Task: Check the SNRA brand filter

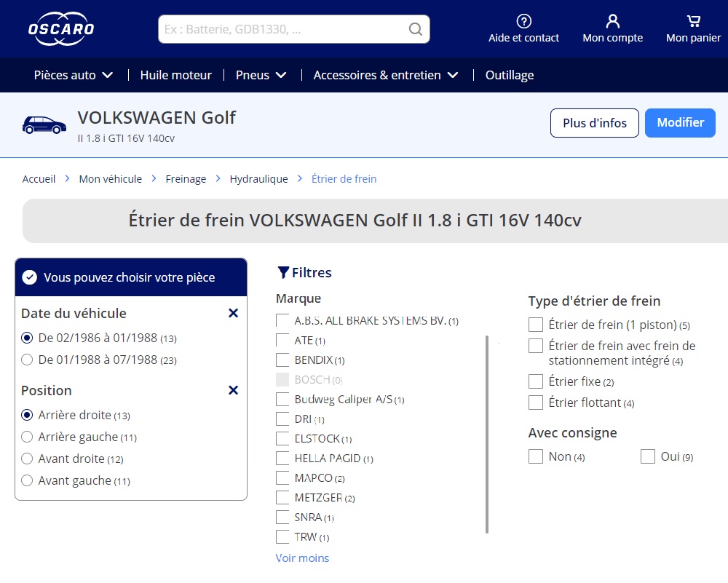Action: tap(282, 517)
